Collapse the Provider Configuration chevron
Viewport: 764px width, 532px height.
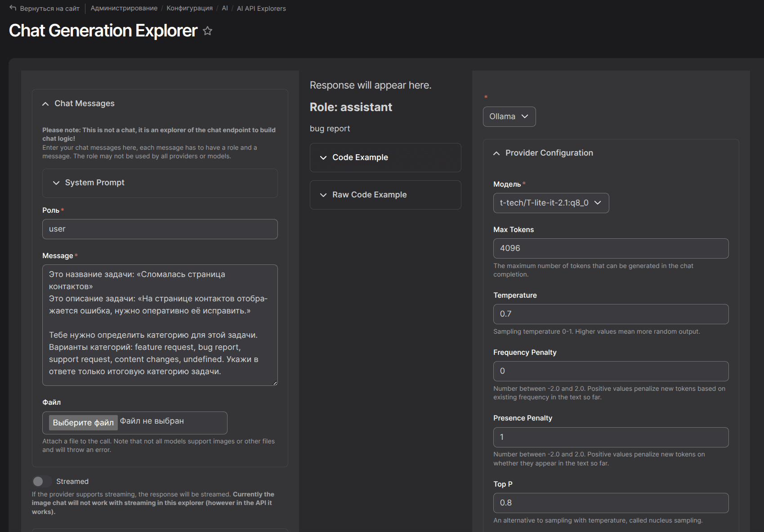(x=496, y=153)
